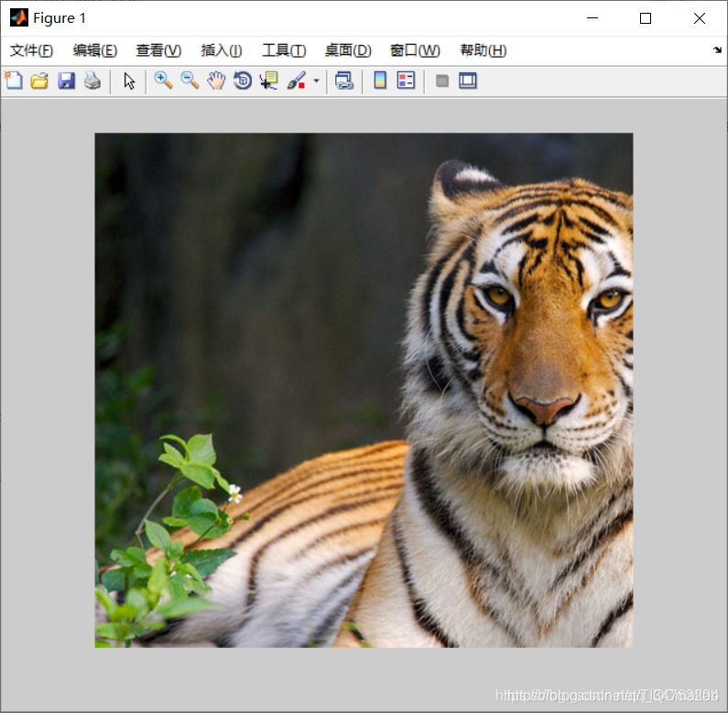Select the Data Cursor tool
728x713 pixels.
pyautogui.click(x=269, y=81)
